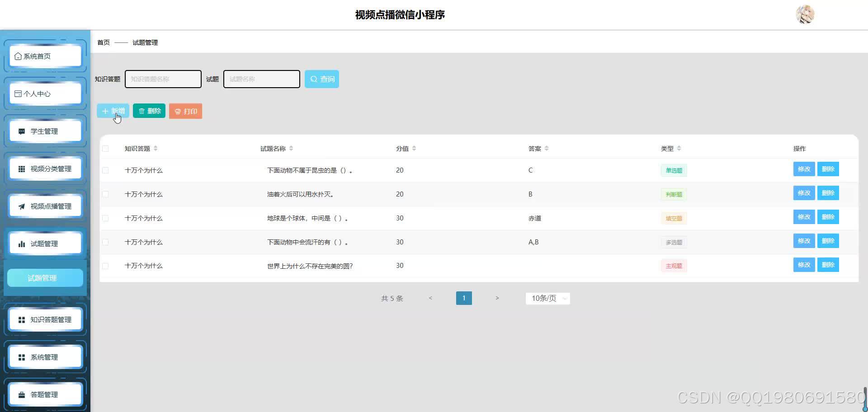
Task: Click the 答题管理 sidebar icon
Action: point(21,394)
